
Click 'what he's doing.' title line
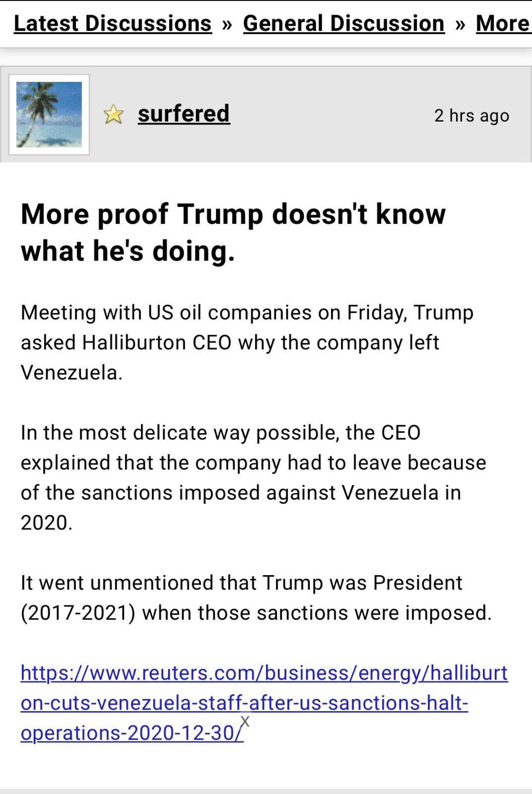pyautogui.click(x=128, y=251)
